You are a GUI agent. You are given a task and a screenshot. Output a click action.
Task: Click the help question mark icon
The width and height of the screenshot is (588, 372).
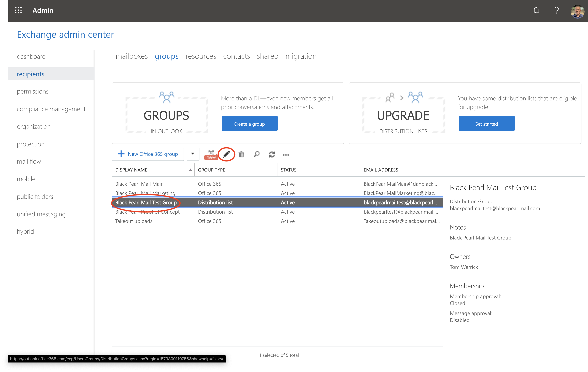pyautogui.click(x=556, y=10)
